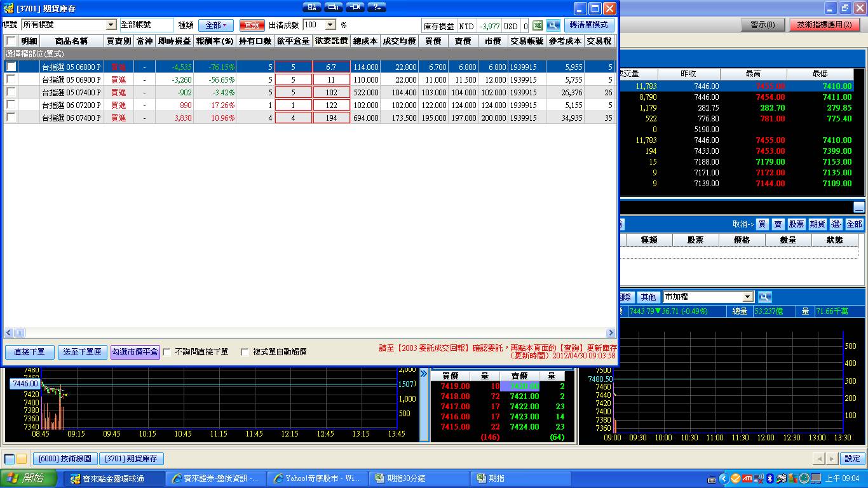
Task: Check the box for 台指選 05 07400 P row
Action: pyautogui.click(x=11, y=92)
